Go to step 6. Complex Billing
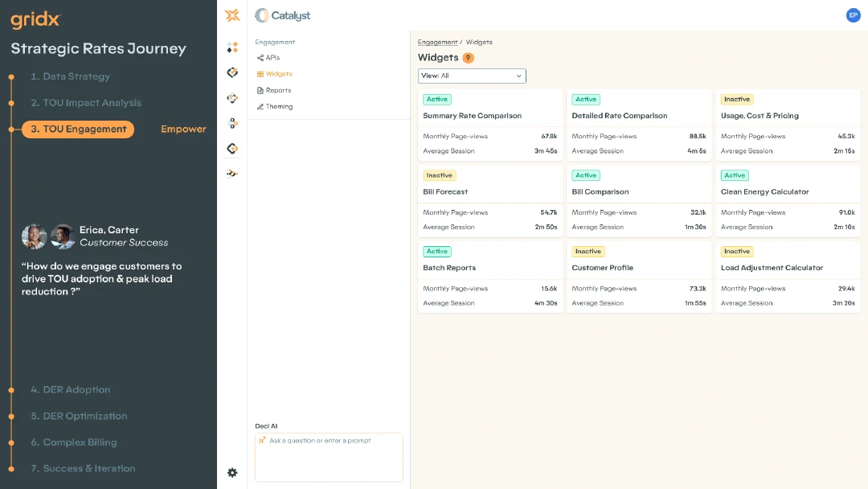This screenshot has height=489, width=868. [74, 442]
